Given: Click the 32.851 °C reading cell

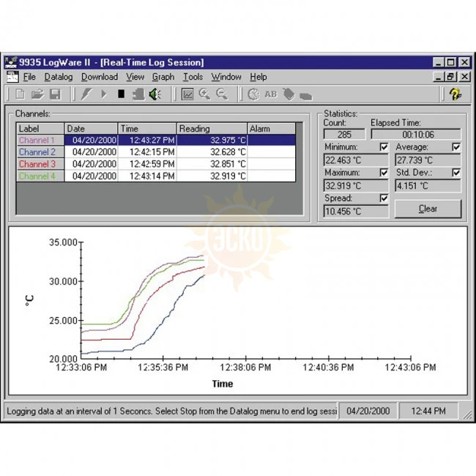Looking at the screenshot, I should (x=212, y=164).
